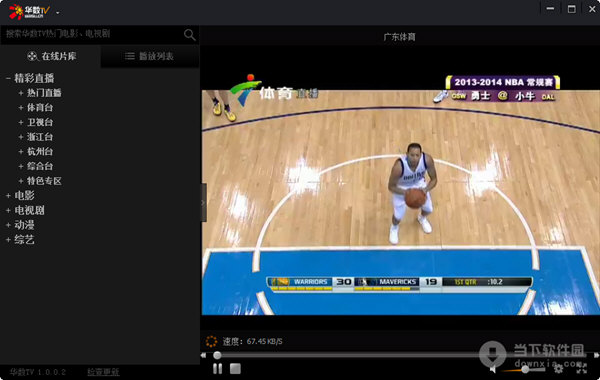600x380 pixels.
Task: Select the 热门直播 label
Action: [44, 93]
